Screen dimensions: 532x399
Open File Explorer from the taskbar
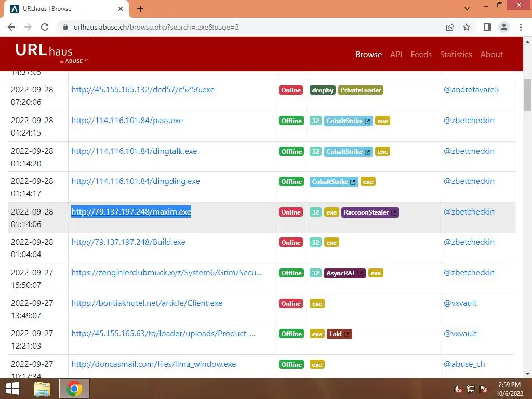42,389
